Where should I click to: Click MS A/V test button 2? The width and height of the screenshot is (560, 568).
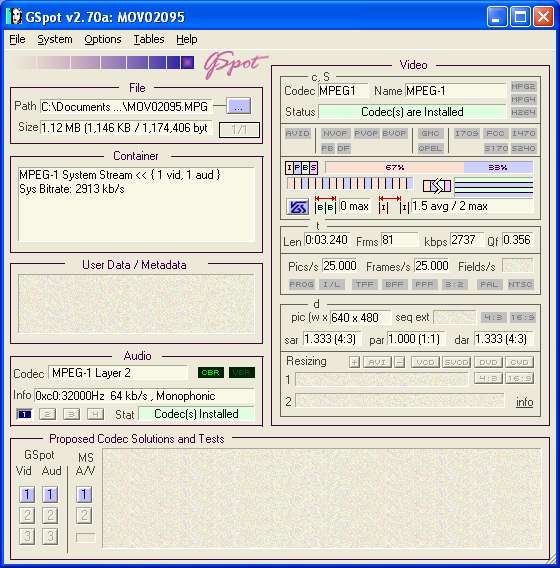click(84, 515)
